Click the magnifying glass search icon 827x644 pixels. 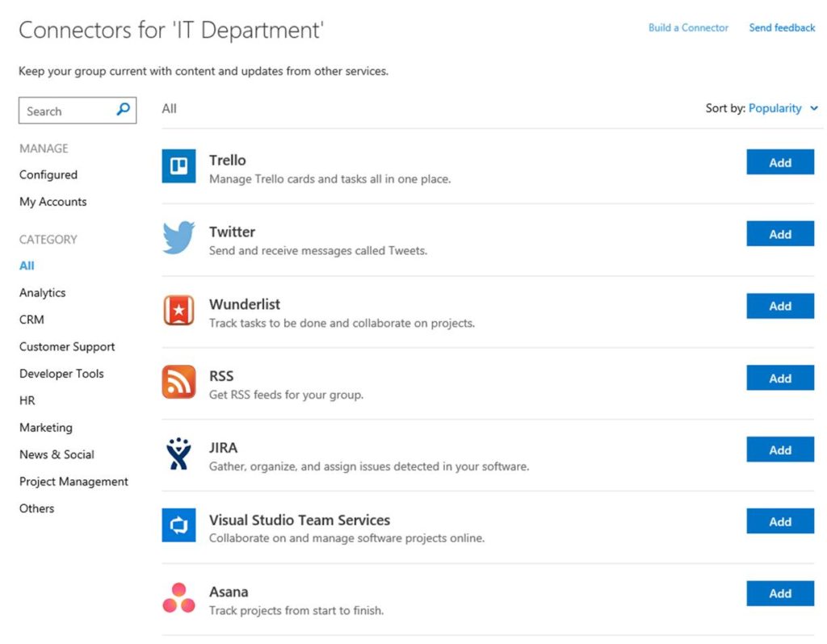123,110
